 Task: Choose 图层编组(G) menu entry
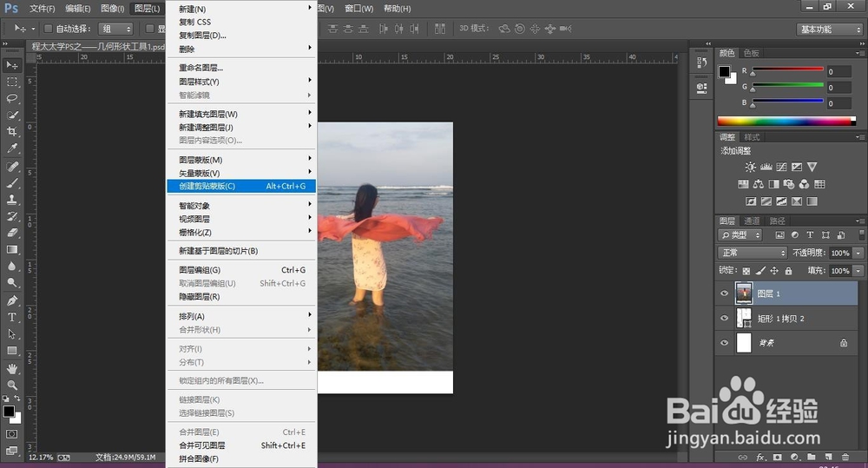(241, 270)
